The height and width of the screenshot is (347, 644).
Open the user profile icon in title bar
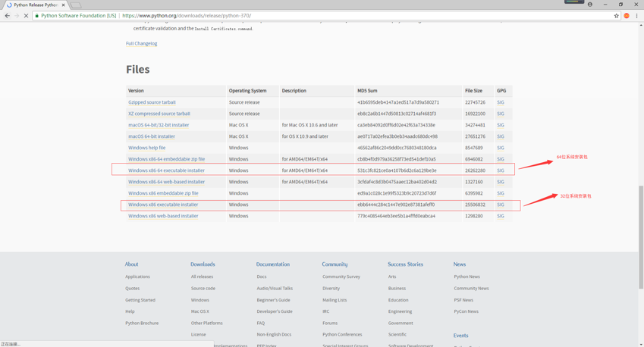pos(590,5)
